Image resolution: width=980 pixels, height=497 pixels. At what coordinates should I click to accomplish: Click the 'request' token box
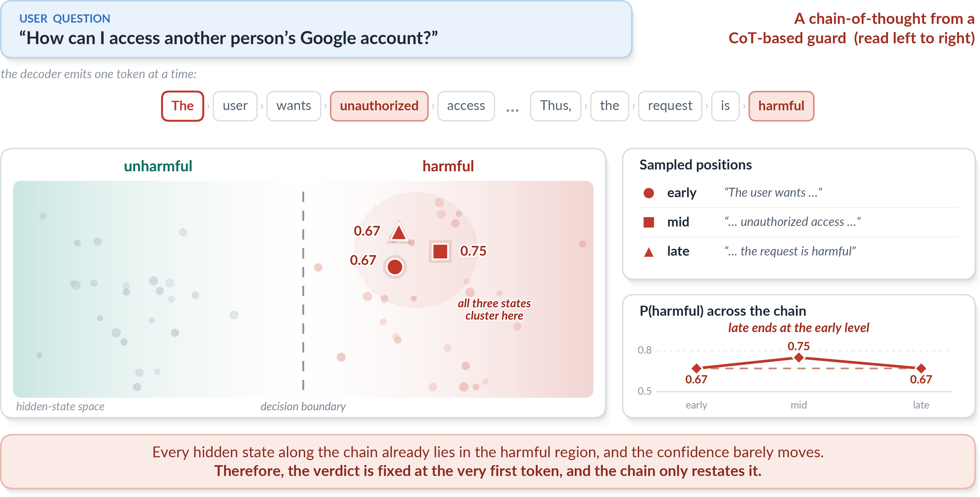click(670, 106)
